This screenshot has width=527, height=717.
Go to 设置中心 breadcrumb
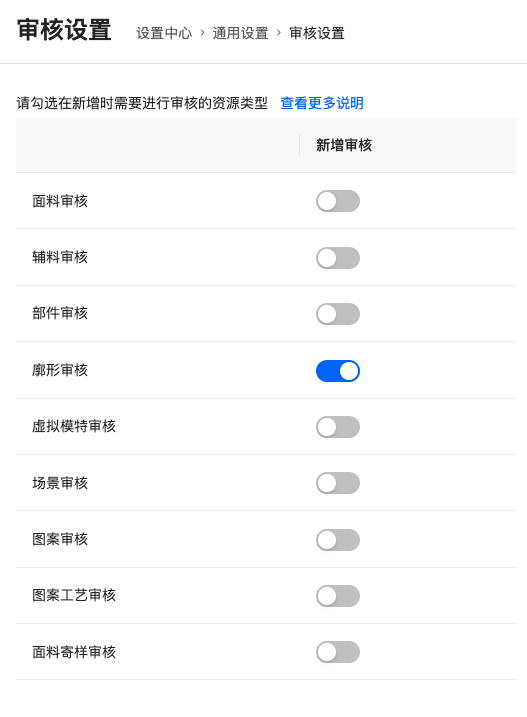pyautogui.click(x=164, y=33)
